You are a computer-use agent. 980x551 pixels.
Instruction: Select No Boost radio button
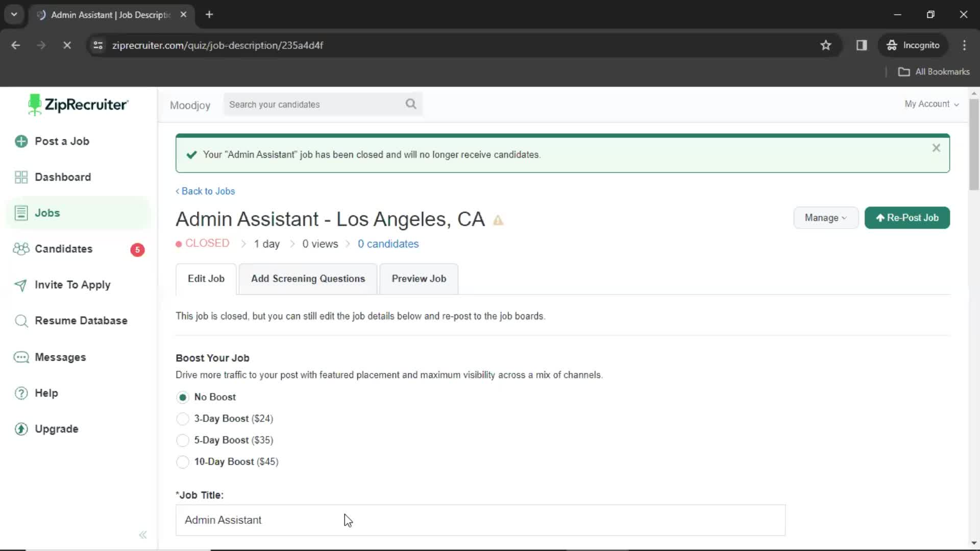coord(182,397)
